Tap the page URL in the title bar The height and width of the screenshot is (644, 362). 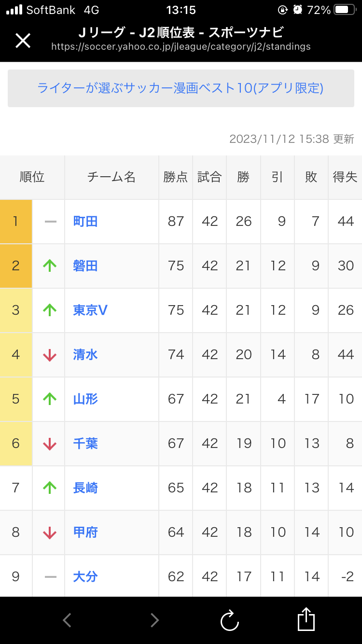click(x=181, y=47)
